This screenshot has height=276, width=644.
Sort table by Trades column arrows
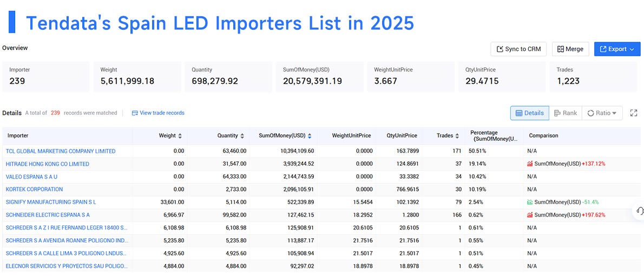point(456,135)
